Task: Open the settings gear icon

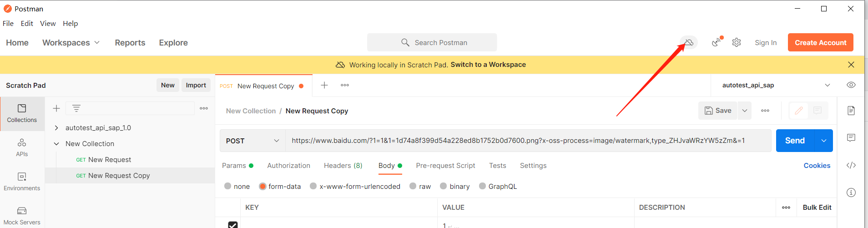Action: pos(737,42)
